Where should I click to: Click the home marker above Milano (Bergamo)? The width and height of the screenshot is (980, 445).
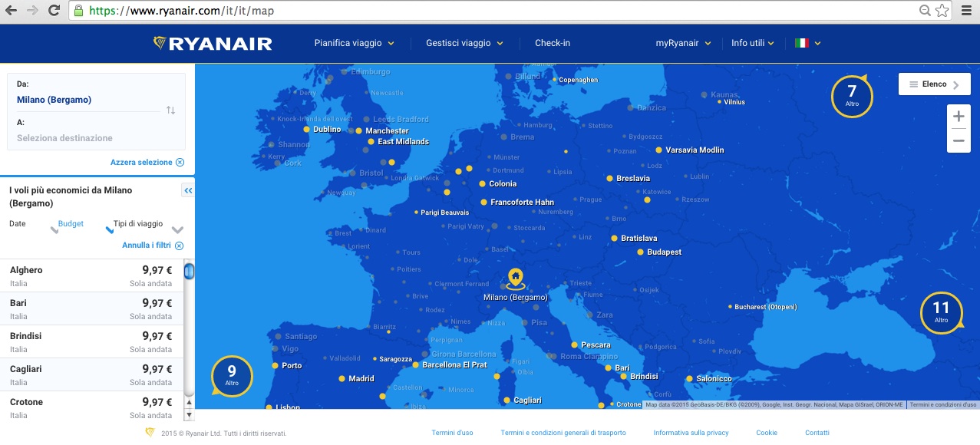[x=516, y=277]
